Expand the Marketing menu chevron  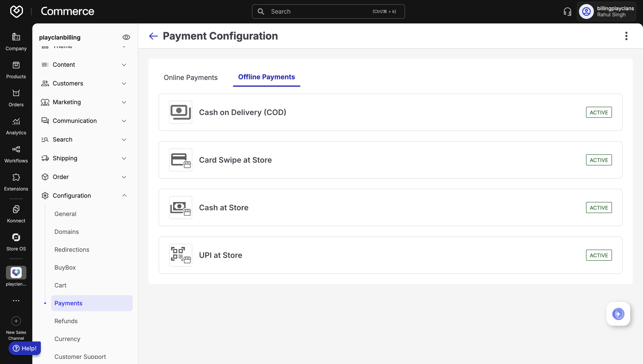coord(124,102)
